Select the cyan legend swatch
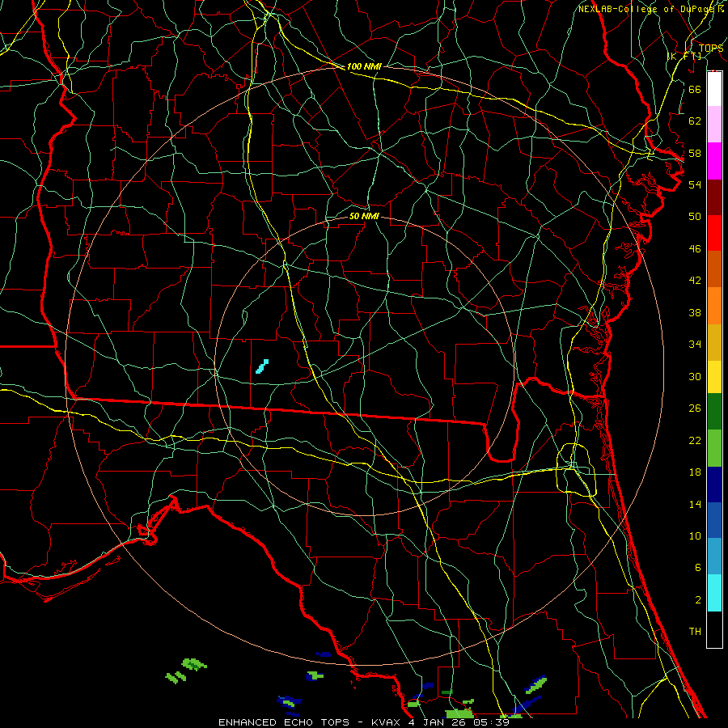 click(714, 593)
